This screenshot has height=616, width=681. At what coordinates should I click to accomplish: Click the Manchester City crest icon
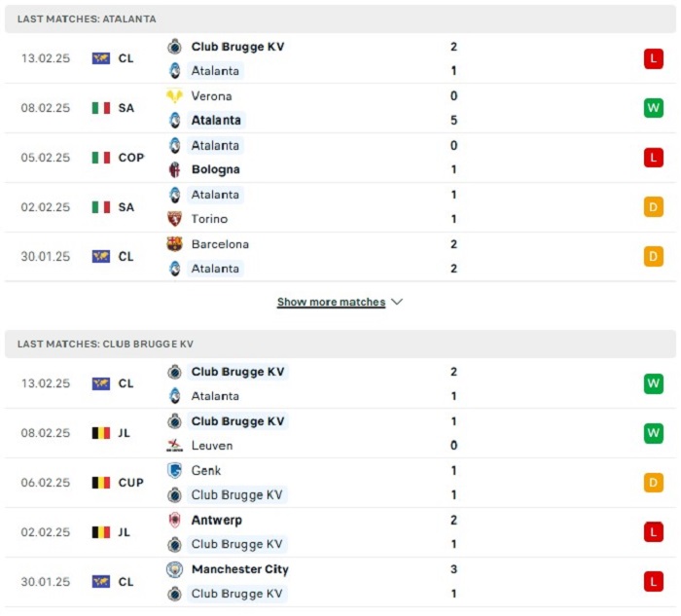click(174, 569)
